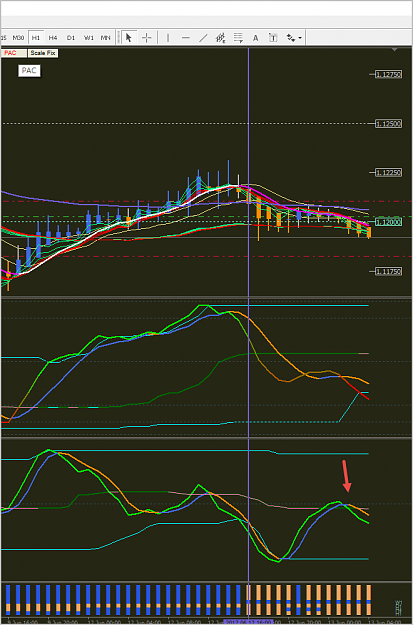Screen dimensions: 413x625
Task: Click the Scale Fix button
Action: coord(43,53)
